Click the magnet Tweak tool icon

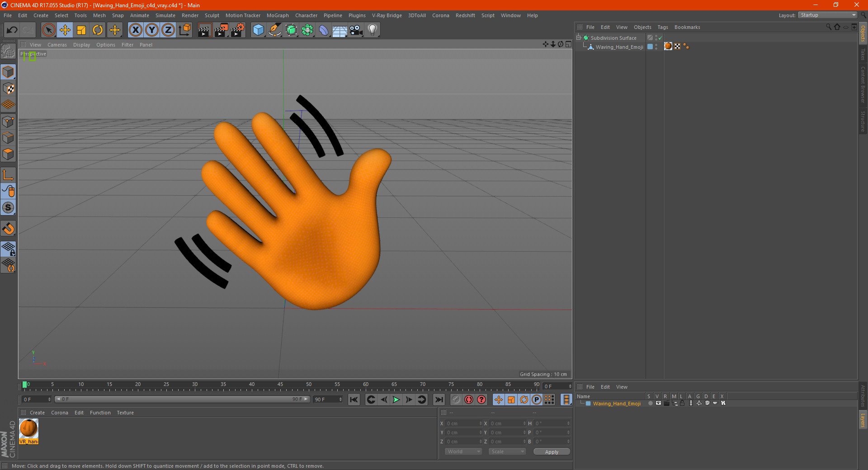coord(8,229)
